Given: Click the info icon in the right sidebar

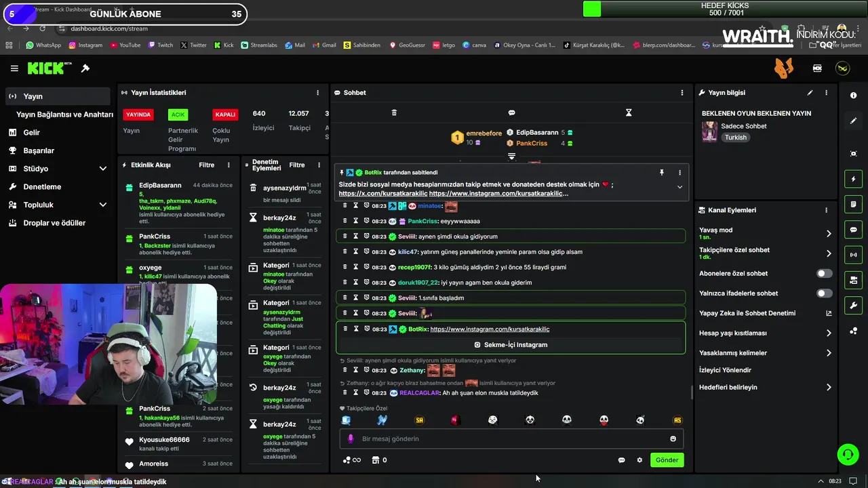Looking at the screenshot, I should 853,96.
